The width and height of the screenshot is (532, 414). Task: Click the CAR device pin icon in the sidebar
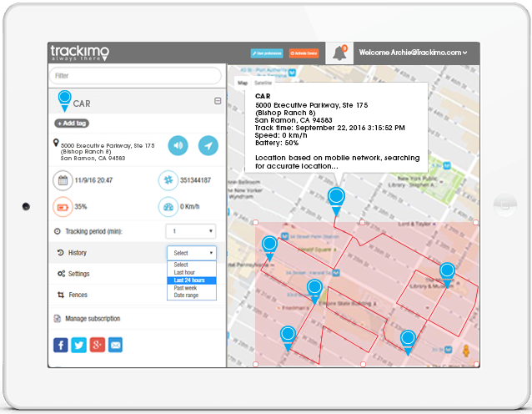tap(64, 101)
